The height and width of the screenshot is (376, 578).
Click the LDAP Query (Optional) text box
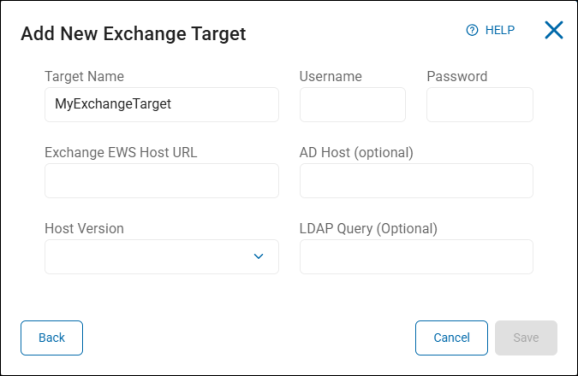click(x=416, y=257)
